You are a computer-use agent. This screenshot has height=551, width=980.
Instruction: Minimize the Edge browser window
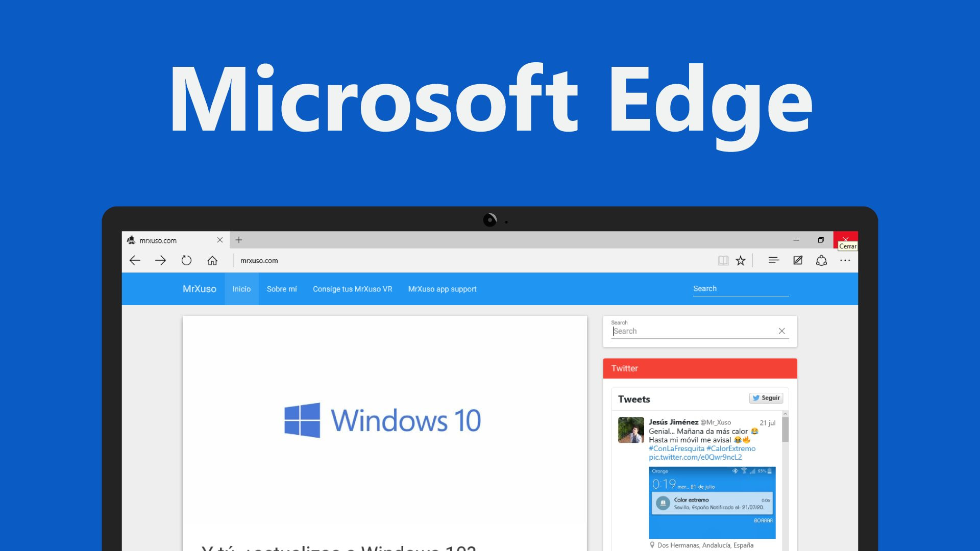point(796,240)
